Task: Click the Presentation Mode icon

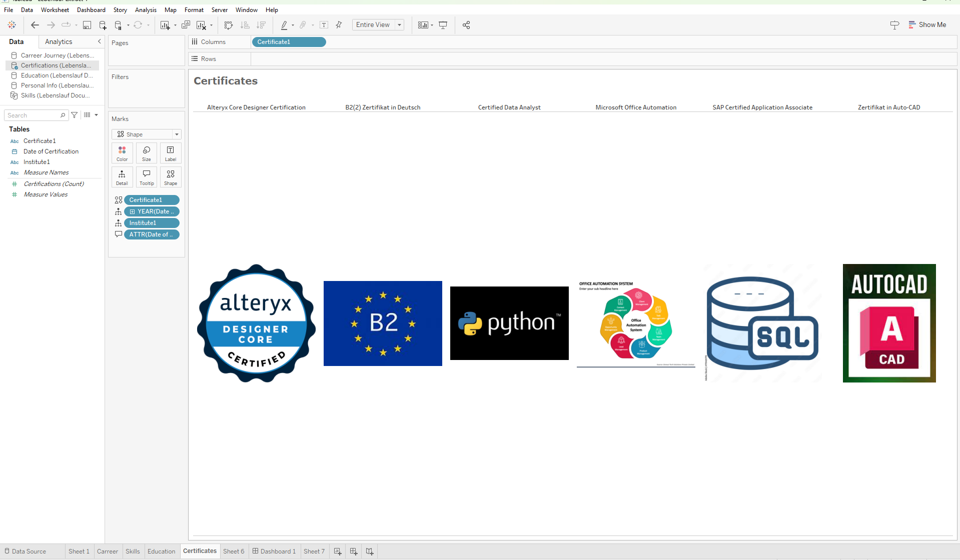Action: tap(443, 25)
